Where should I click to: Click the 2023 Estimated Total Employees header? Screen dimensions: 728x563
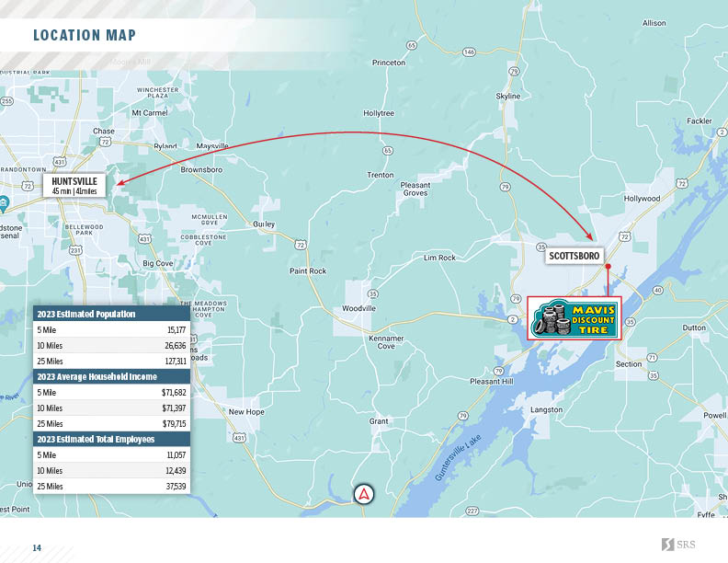tap(112, 439)
